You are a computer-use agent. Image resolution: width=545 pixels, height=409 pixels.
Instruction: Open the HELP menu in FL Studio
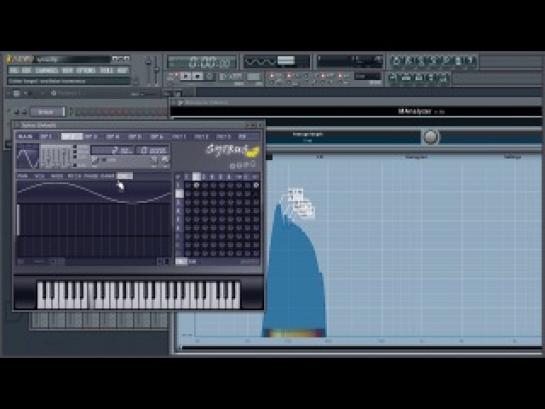pos(122,71)
